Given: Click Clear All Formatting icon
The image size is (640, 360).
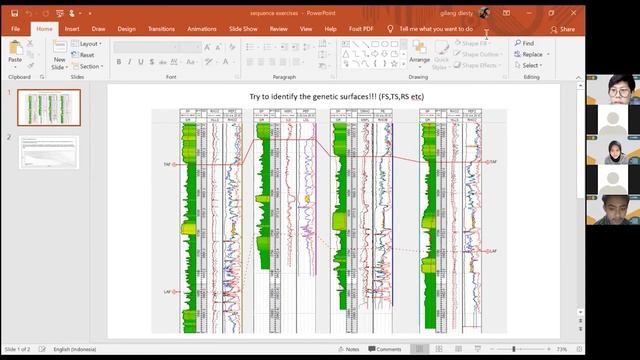Looking at the screenshot, I should (x=232, y=48).
